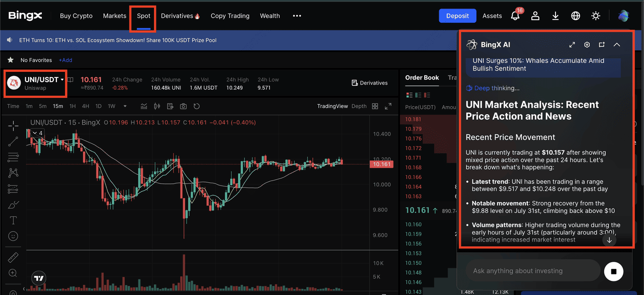Click the favorites star icon
Viewport: 644px width, 295px height.
(x=10, y=60)
